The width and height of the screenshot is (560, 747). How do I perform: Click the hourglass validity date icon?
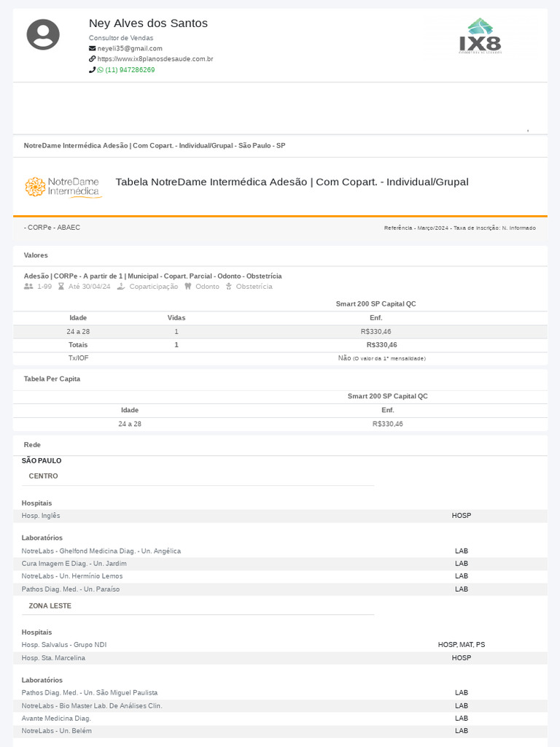[61, 287]
